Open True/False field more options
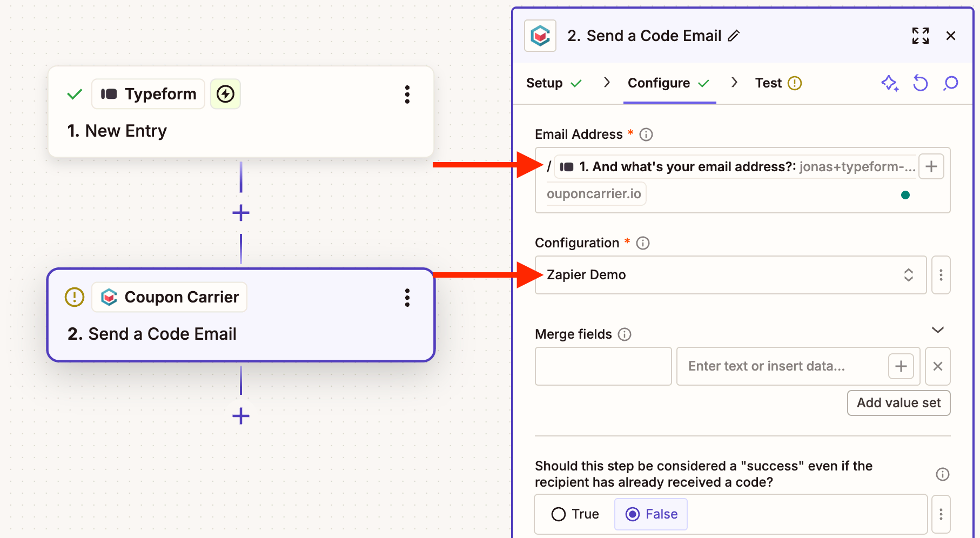The height and width of the screenshot is (538, 980). (x=941, y=514)
